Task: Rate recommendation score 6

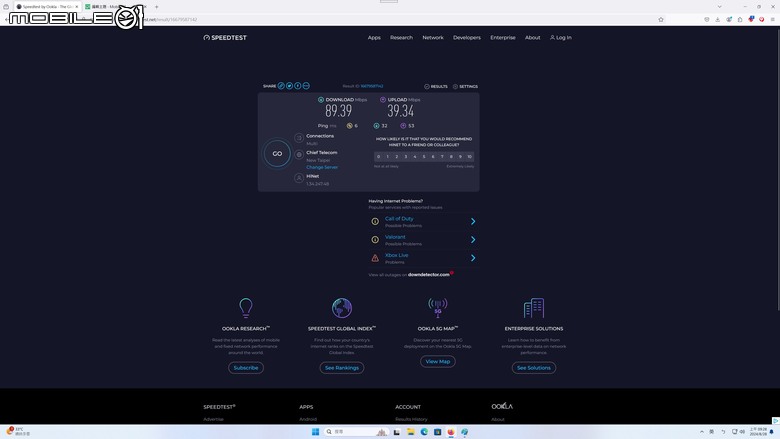Action: (433, 157)
